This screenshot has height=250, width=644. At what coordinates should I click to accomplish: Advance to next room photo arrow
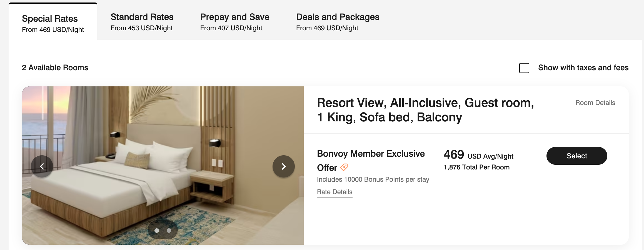[283, 166]
